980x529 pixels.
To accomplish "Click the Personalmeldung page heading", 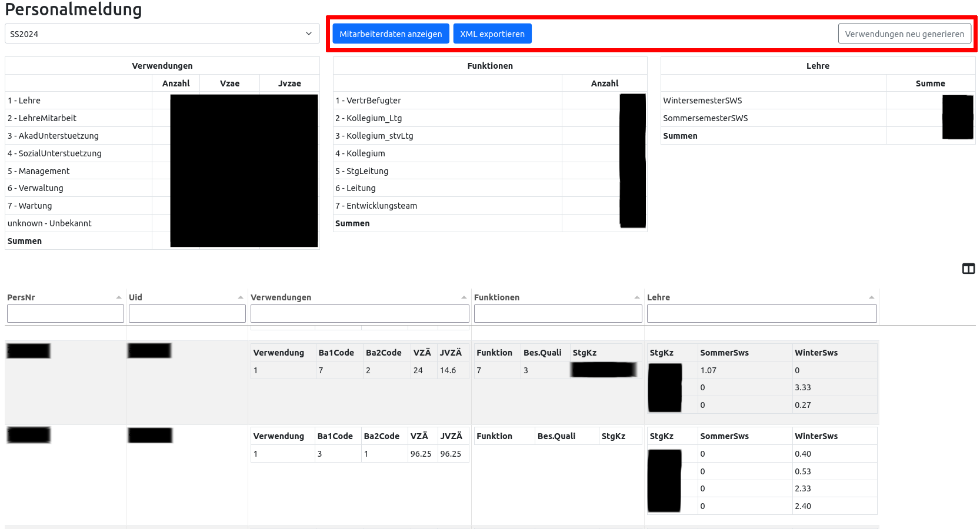I will tap(74, 9).
